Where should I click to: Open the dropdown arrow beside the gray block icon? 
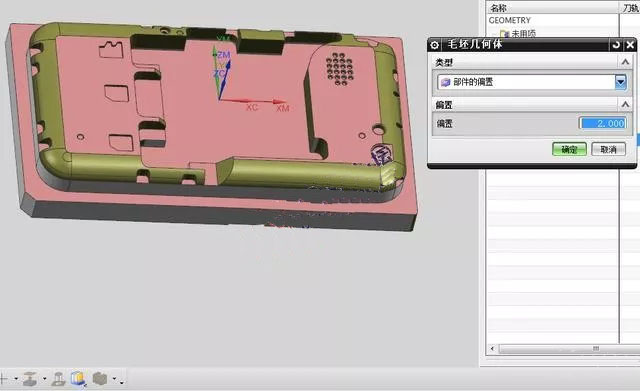click(x=114, y=379)
